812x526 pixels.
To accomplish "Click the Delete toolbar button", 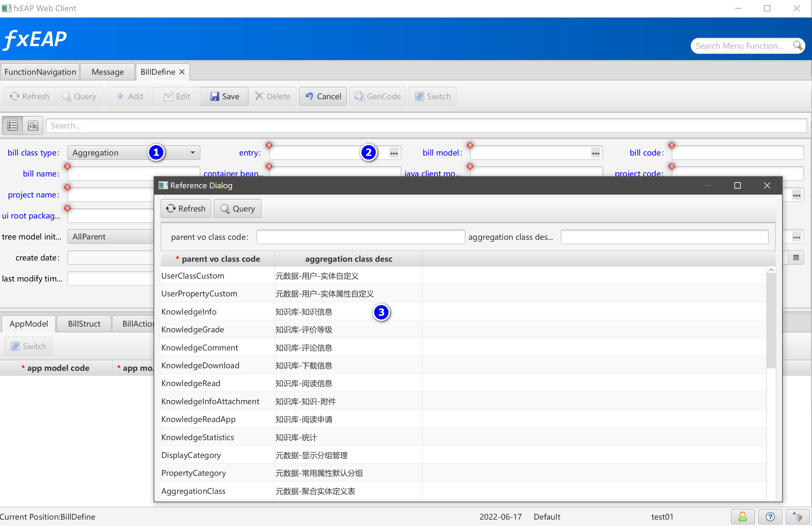I will click(x=272, y=97).
